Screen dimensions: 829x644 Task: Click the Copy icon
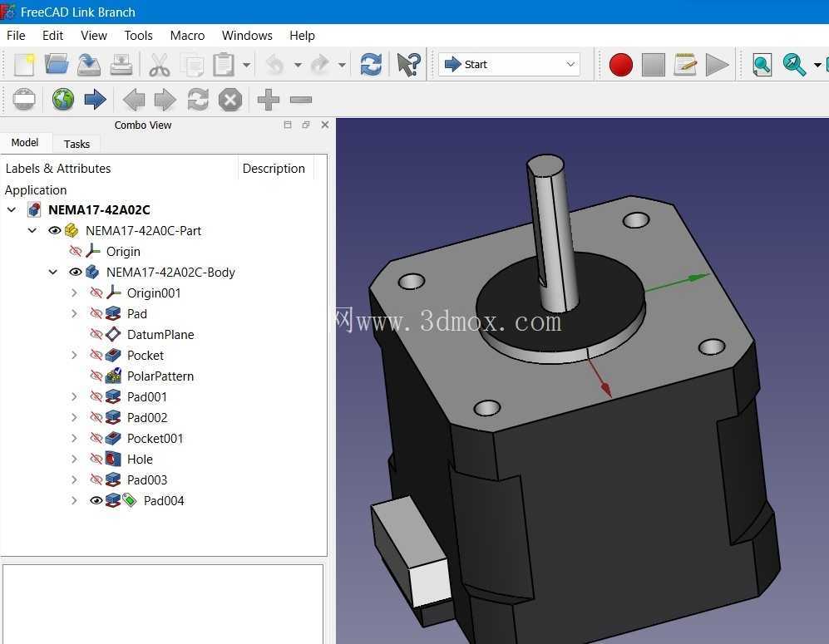[192, 65]
